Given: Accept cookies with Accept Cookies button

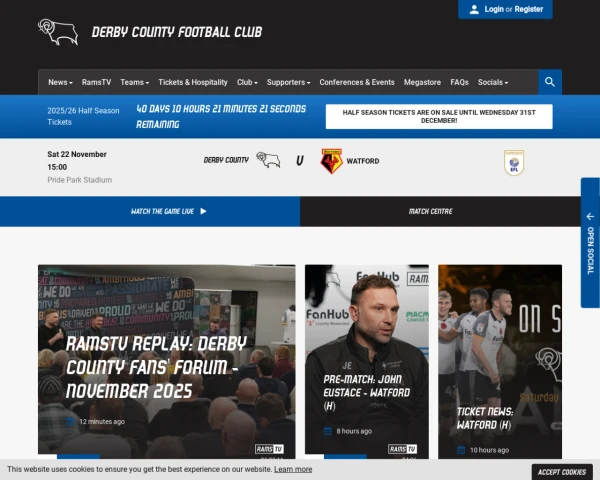Looking at the screenshot, I should [562, 472].
